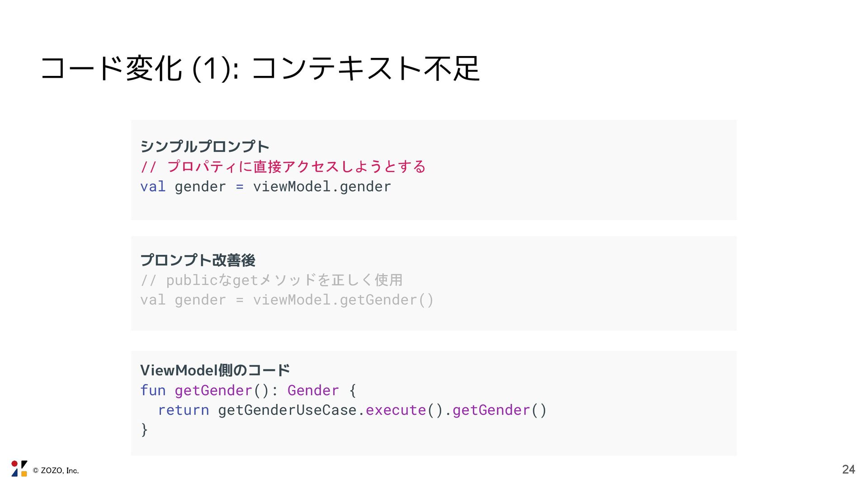Click the viewModel.getGender() call in grey code
868x488 pixels.
[343, 300]
